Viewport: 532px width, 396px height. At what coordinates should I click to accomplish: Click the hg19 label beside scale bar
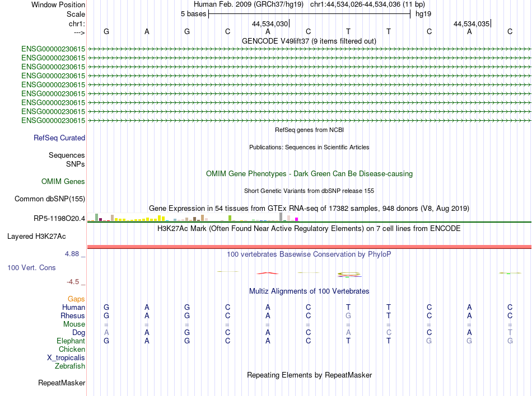[x=423, y=14]
